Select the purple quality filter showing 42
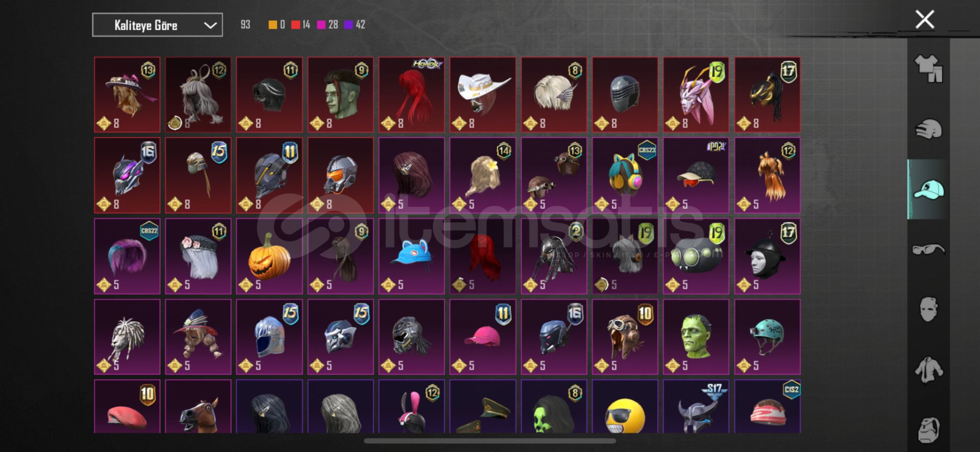This screenshot has height=452, width=980. (x=355, y=24)
